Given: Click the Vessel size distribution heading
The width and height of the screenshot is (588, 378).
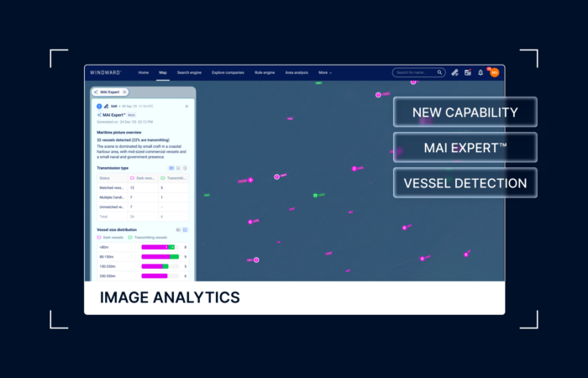Looking at the screenshot, I should click(x=117, y=230).
